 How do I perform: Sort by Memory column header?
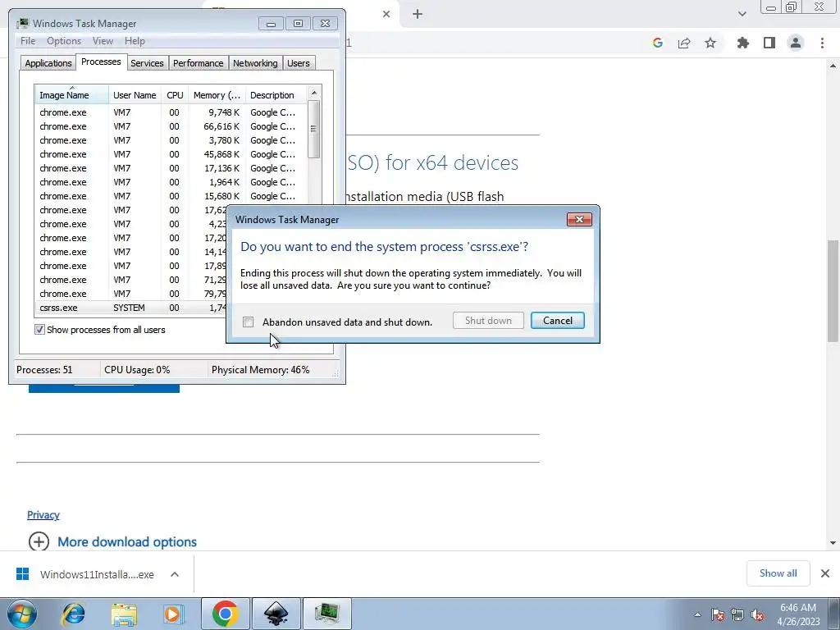(217, 95)
